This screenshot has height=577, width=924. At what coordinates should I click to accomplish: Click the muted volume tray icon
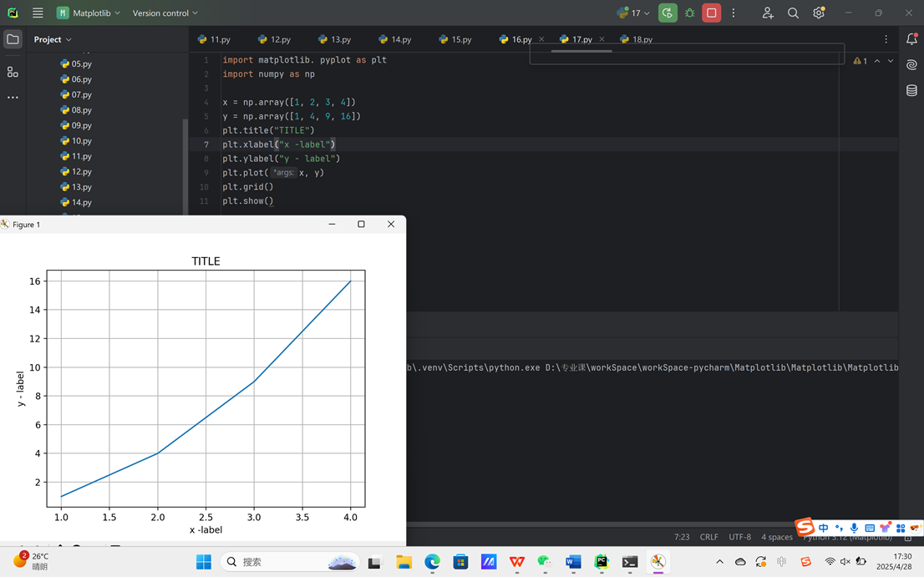point(845,562)
